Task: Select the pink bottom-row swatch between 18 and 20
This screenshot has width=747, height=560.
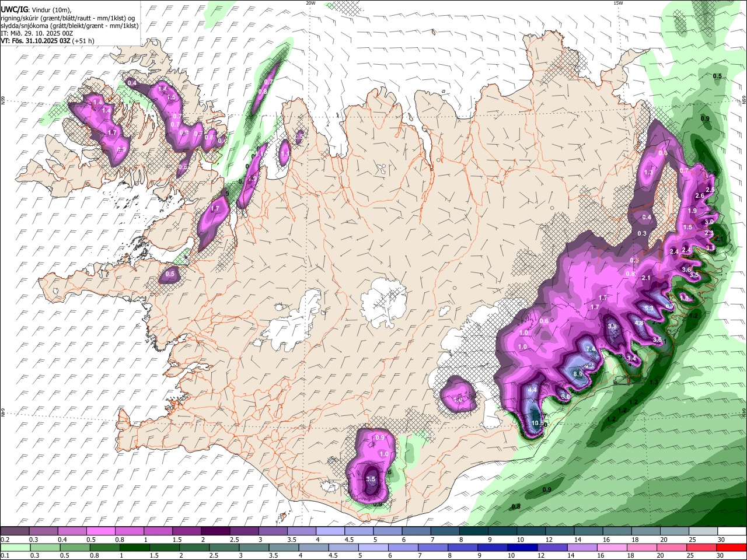Action: (x=641, y=548)
